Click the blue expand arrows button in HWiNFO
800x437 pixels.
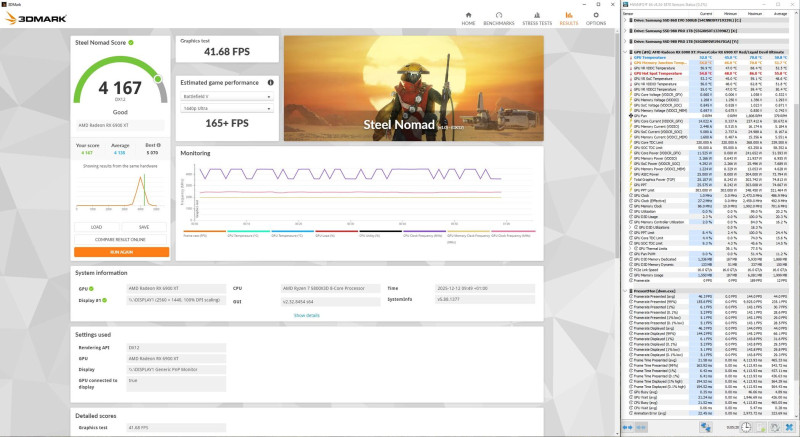628,427
